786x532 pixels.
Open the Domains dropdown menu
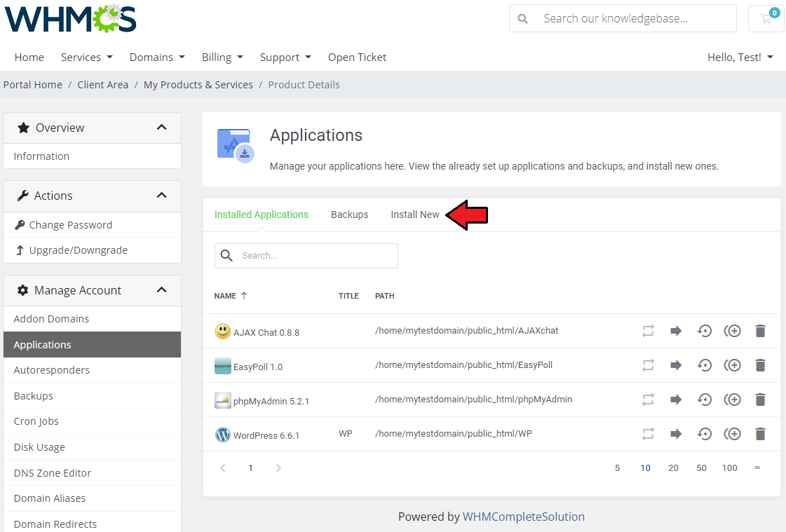pos(157,57)
